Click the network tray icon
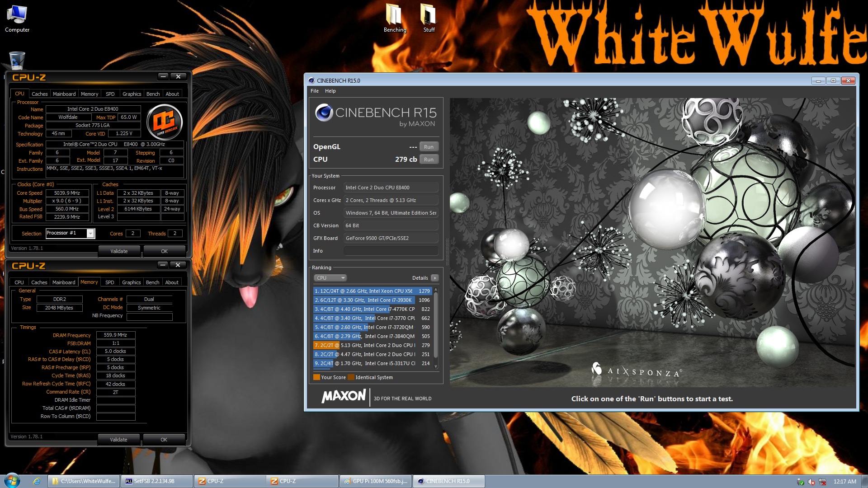The height and width of the screenshot is (488, 868). point(822,482)
